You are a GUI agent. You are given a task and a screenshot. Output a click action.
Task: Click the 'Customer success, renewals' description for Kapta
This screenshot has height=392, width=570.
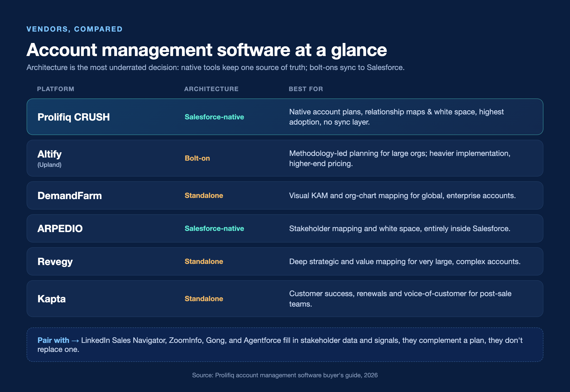400,299
